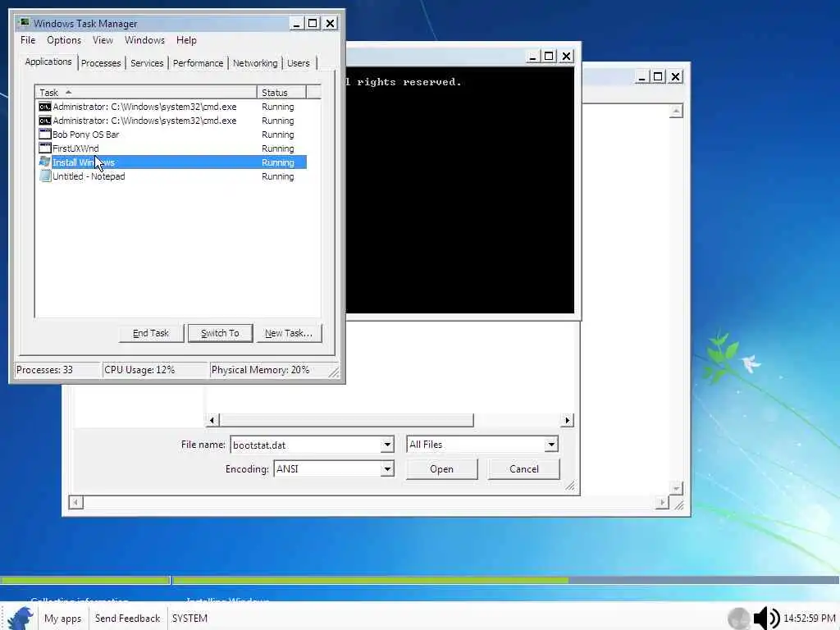
Task: Open the View menu in Task Manager
Action: [103, 40]
